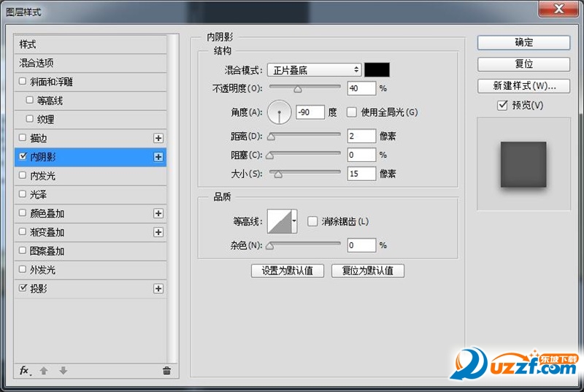Uncheck the 投影 checkbox

click(x=23, y=288)
